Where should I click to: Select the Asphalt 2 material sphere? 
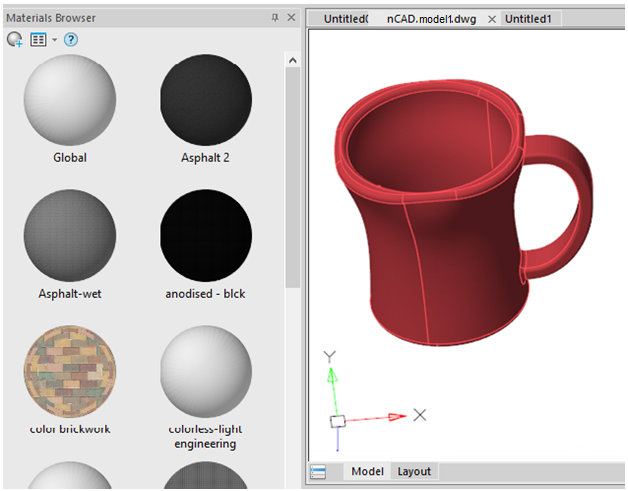[x=206, y=100]
